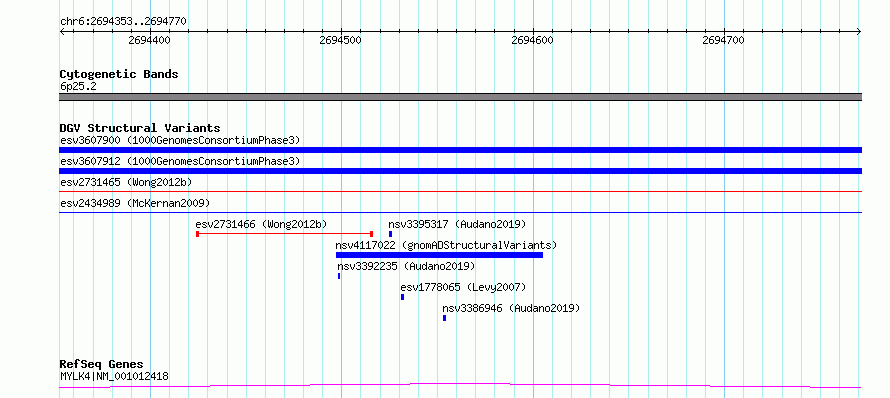
Task: Click the RefSeq Genes track title
Action: tap(102, 365)
